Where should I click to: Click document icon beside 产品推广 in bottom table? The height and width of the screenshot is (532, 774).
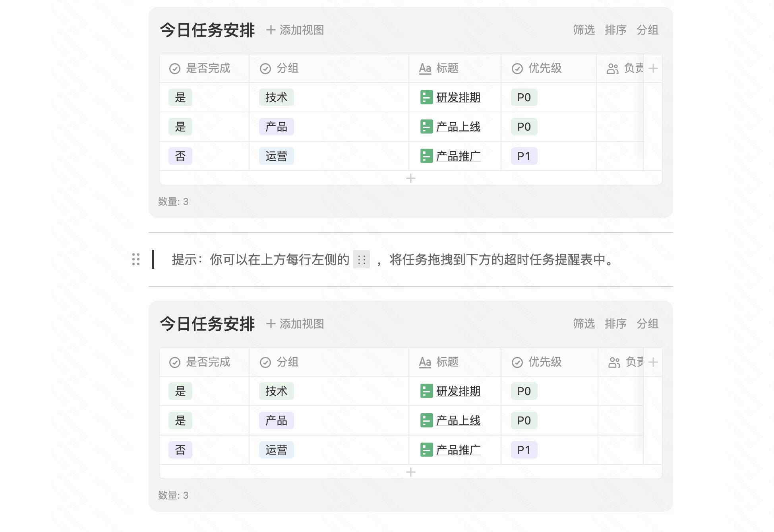tap(426, 450)
